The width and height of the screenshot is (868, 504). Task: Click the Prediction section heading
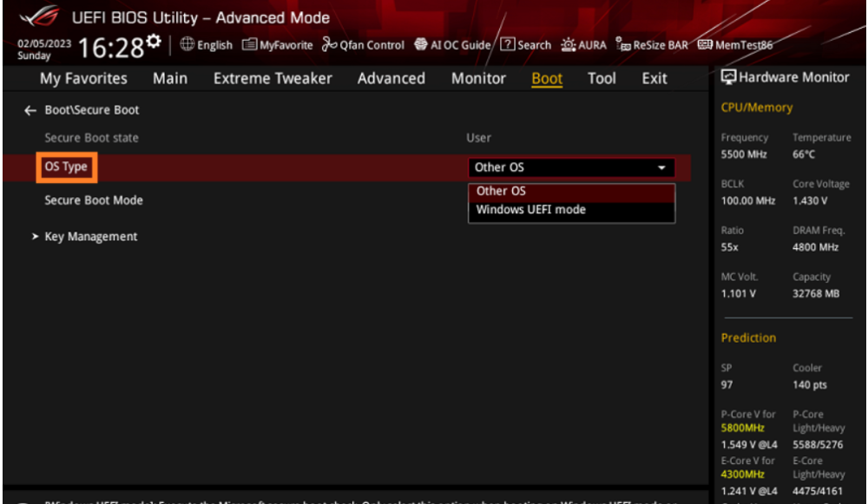tap(748, 338)
